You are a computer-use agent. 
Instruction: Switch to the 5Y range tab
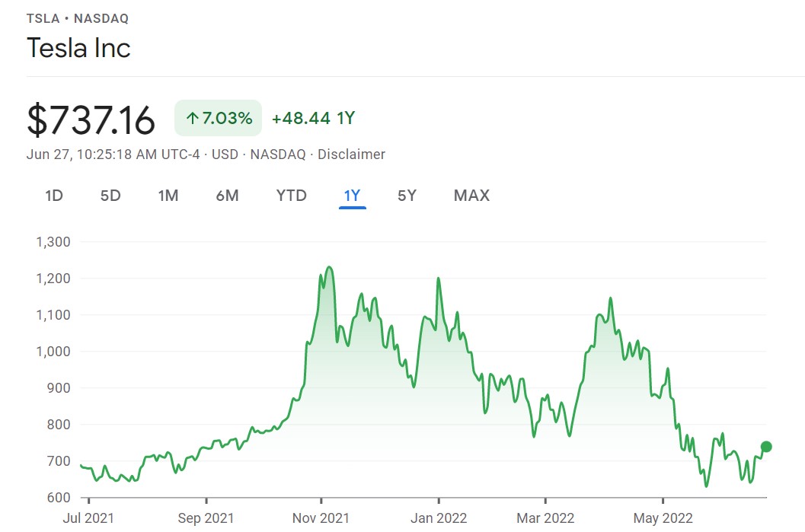407,196
